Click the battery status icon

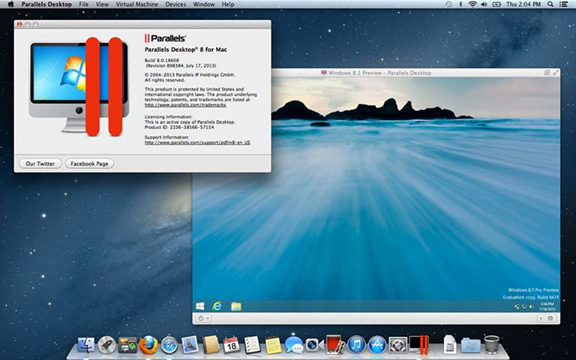point(497,4)
